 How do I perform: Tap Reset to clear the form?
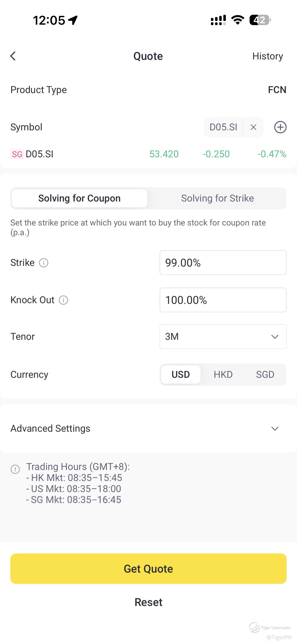pos(148,602)
